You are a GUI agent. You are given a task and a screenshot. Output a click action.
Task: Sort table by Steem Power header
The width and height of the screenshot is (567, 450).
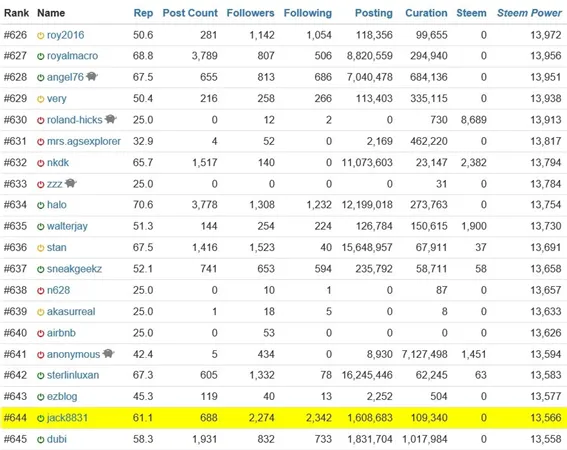(x=529, y=13)
